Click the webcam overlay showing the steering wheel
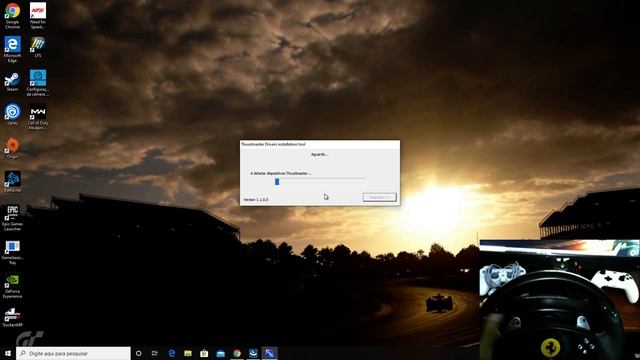 coord(560,300)
